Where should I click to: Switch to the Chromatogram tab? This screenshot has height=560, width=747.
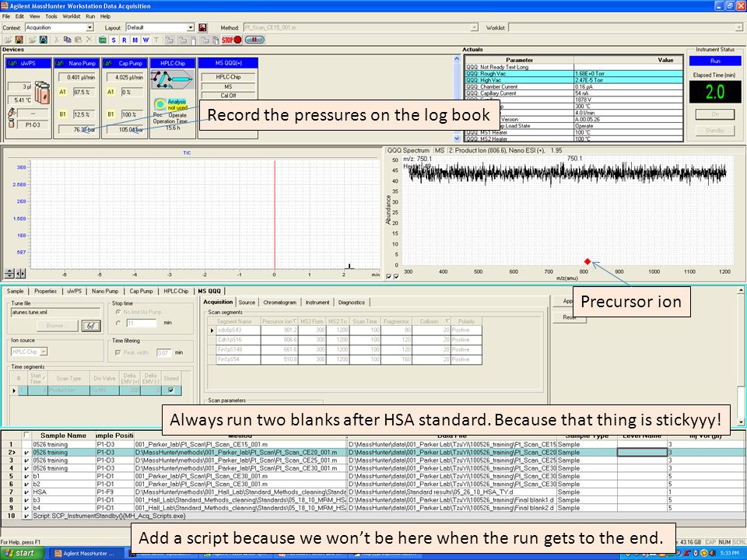click(279, 303)
